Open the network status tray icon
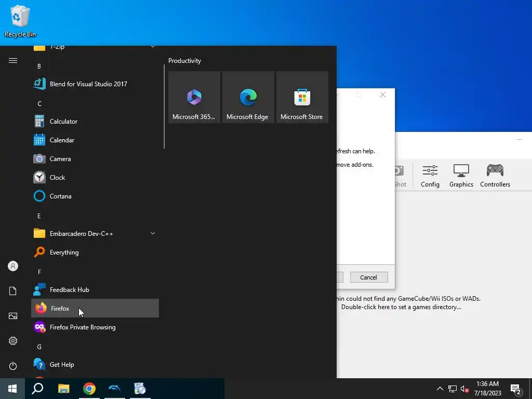 453,389
